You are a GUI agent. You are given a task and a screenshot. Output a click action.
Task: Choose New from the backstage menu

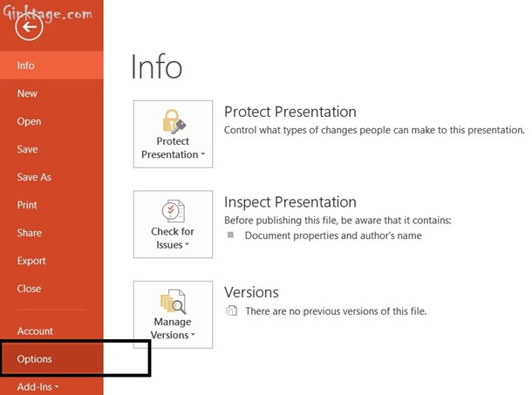[x=51, y=93]
